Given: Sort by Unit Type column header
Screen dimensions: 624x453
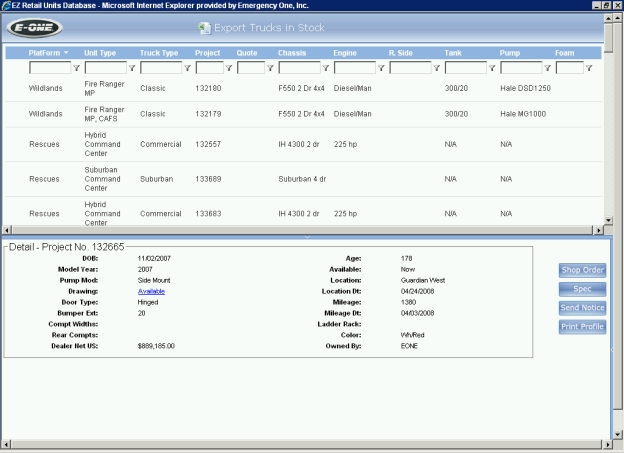Looking at the screenshot, I should (100, 53).
